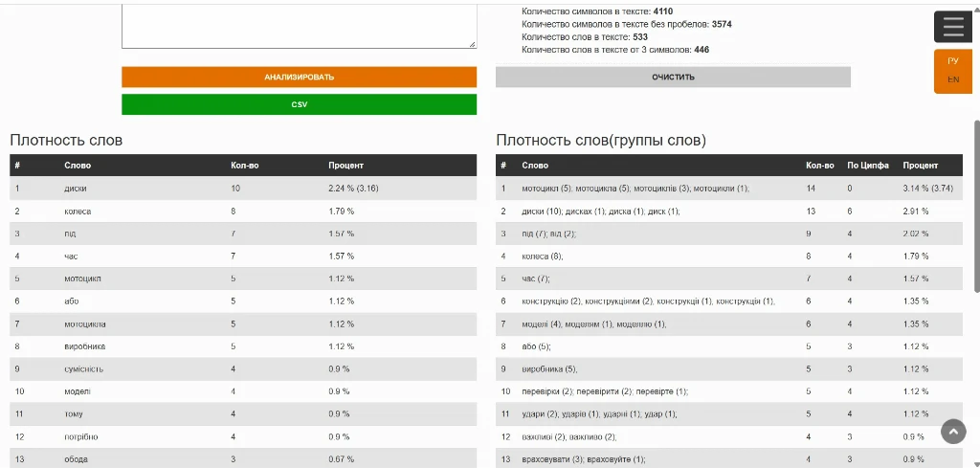
Task: Select the word обода
Action: tap(76, 458)
